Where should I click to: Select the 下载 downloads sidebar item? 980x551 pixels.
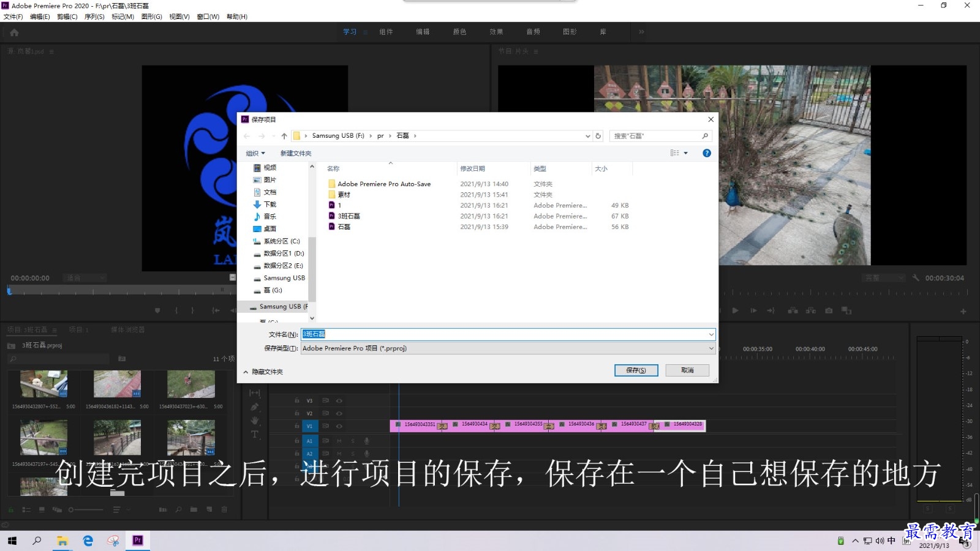[x=265, y=204]
